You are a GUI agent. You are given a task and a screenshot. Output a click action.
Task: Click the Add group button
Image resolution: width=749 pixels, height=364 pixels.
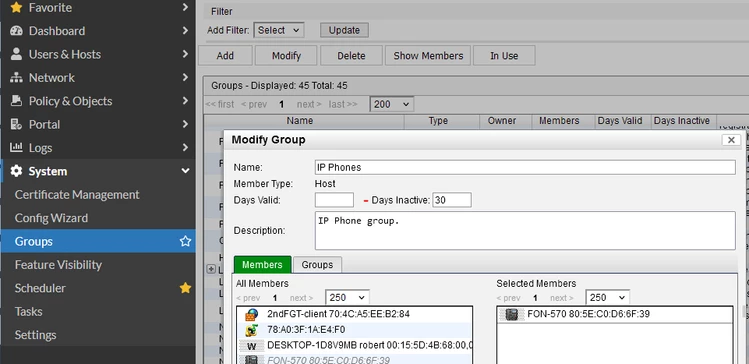225,55
